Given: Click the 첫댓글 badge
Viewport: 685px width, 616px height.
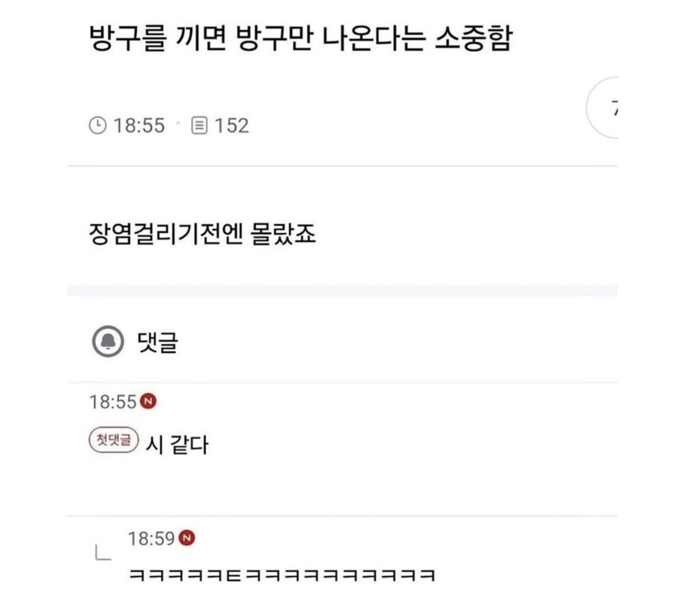Looking at the screenshot, I should point(114,441).
